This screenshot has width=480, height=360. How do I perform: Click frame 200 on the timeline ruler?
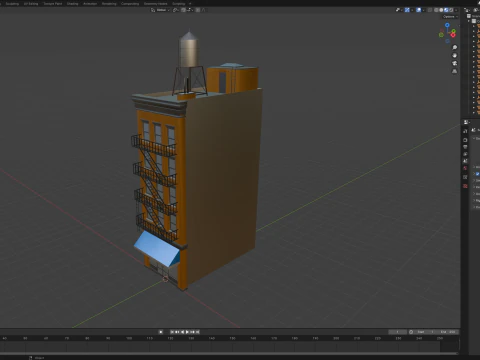coord(336,338)
